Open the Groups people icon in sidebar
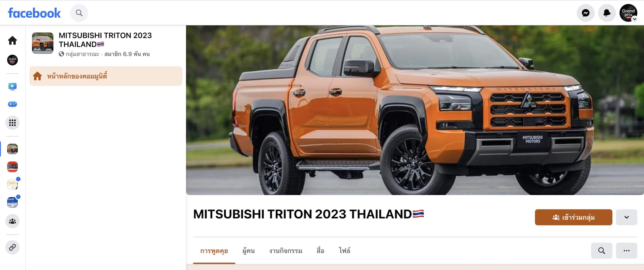This screenshot has height=270, width=644. pos(12,221)
